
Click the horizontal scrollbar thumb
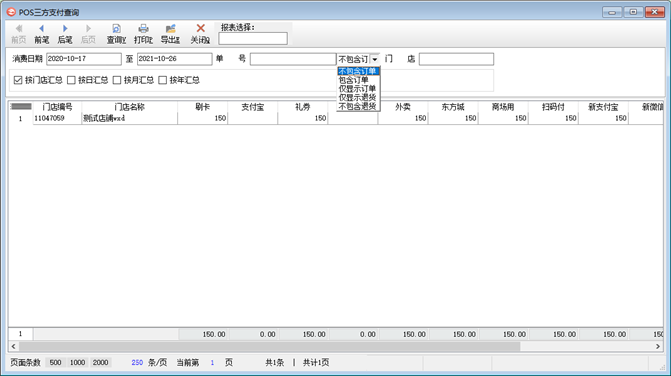[269, 346]
